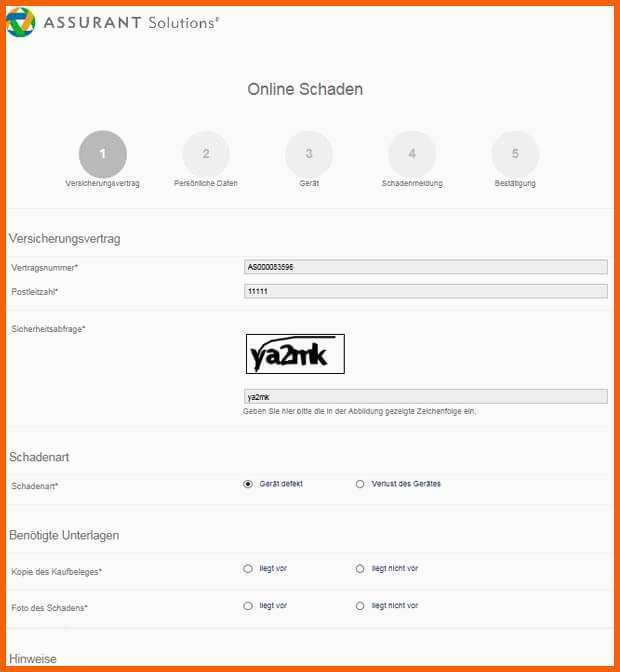Choose Verlust des Gerätes radio option

tap(360, 484)
